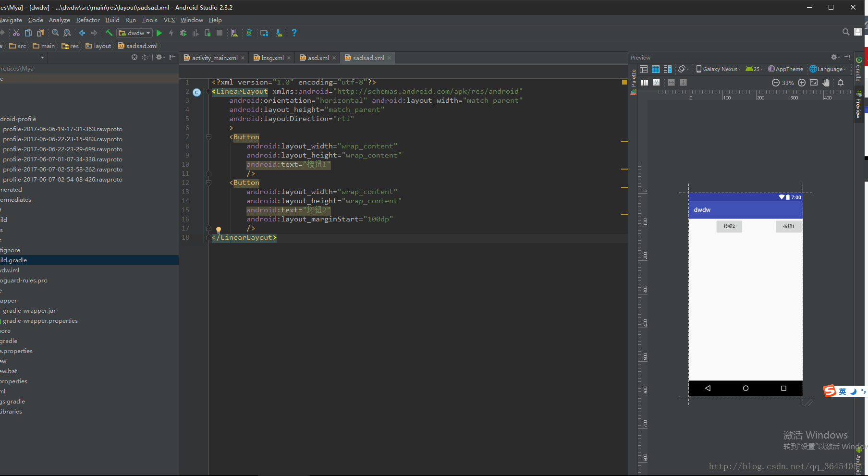The height and width of the screenshot is (476, 868).
Task: Click the Help question mark icon
Action: (x=294, y=33)
